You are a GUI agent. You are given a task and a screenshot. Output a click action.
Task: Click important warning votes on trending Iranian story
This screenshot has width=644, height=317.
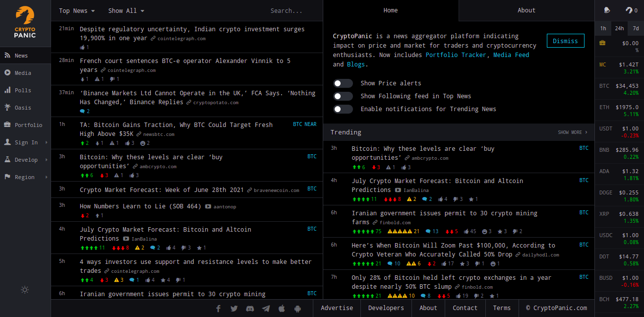click(x=403, y=231)
